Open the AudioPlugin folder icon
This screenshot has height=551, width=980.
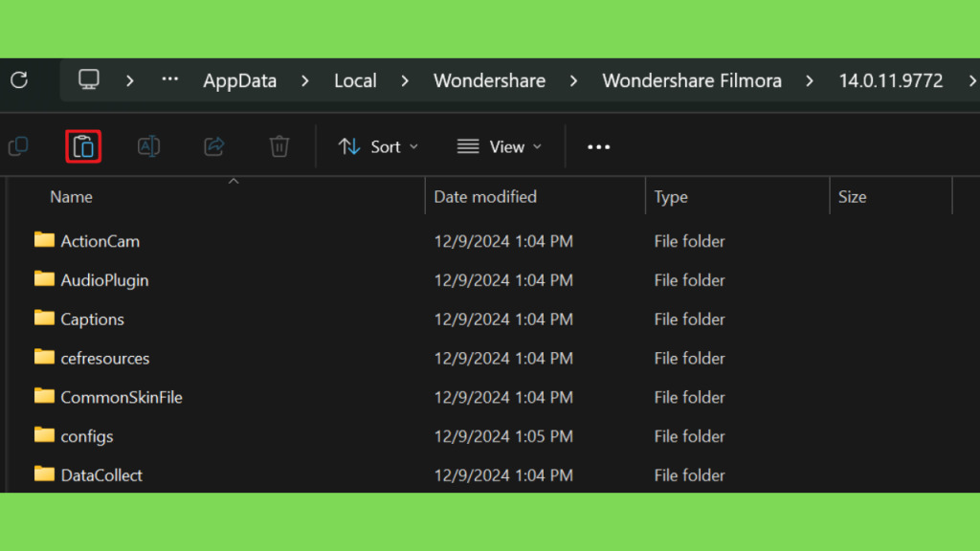(x=44, y=278)
